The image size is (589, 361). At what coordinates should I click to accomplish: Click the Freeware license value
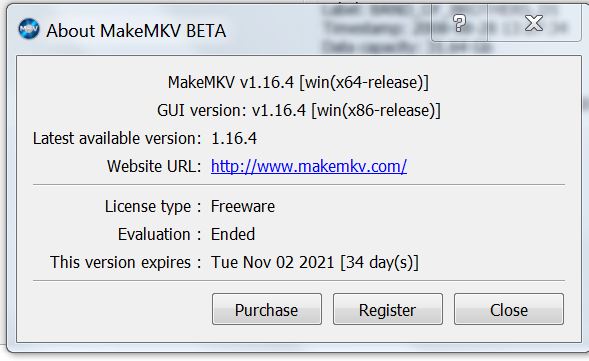[x=243, y=206]
